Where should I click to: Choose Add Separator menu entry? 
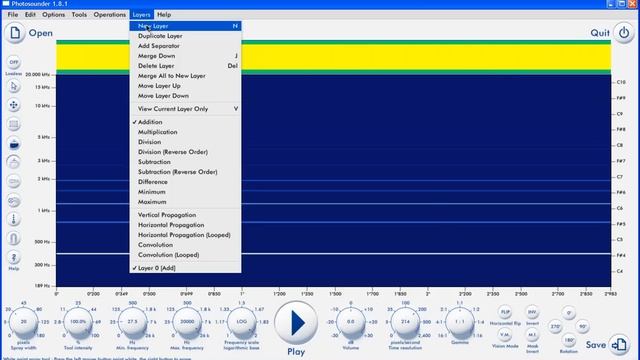point(185,46)
